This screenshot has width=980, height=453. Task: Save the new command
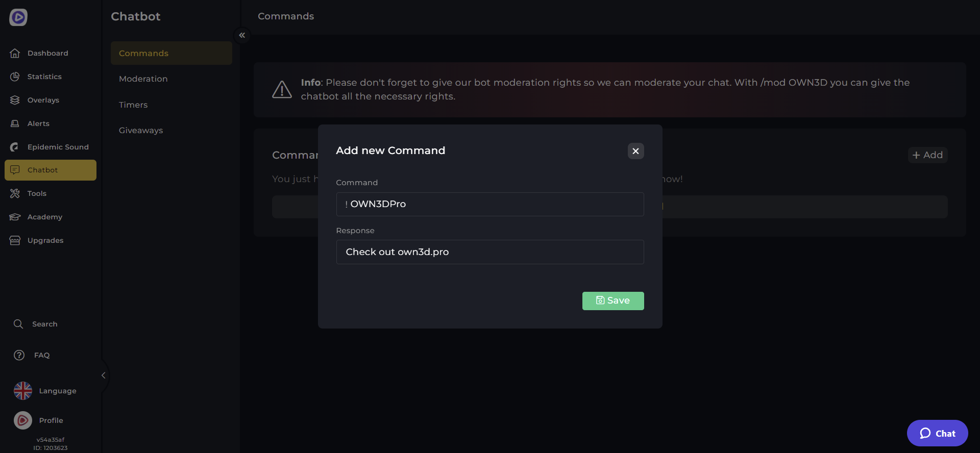coord(612,300)
